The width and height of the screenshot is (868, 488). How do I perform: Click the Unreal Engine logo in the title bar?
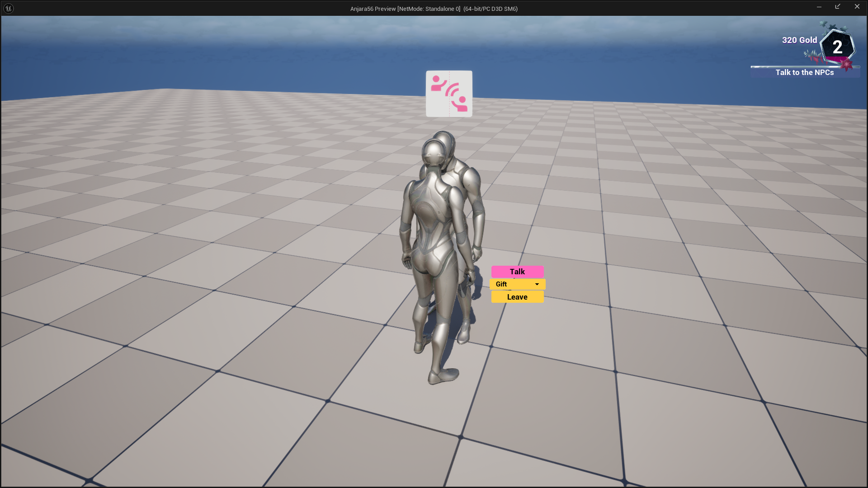click(9, 8)
